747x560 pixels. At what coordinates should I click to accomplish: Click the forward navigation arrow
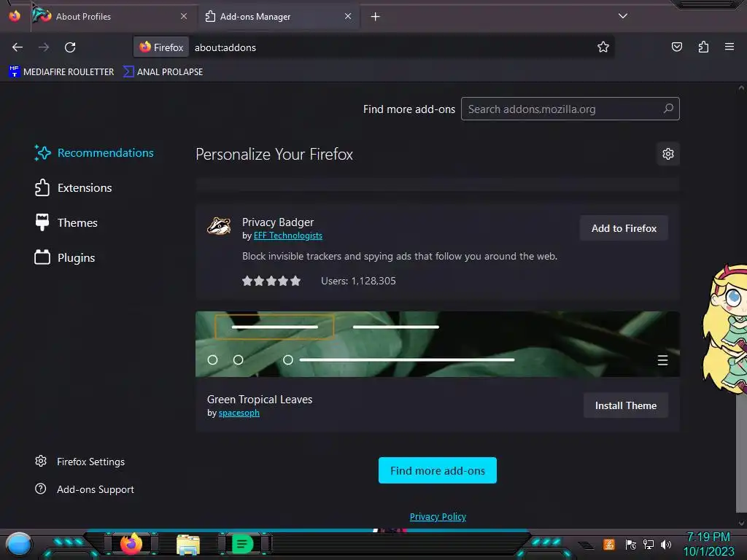(x=44, y=47)
